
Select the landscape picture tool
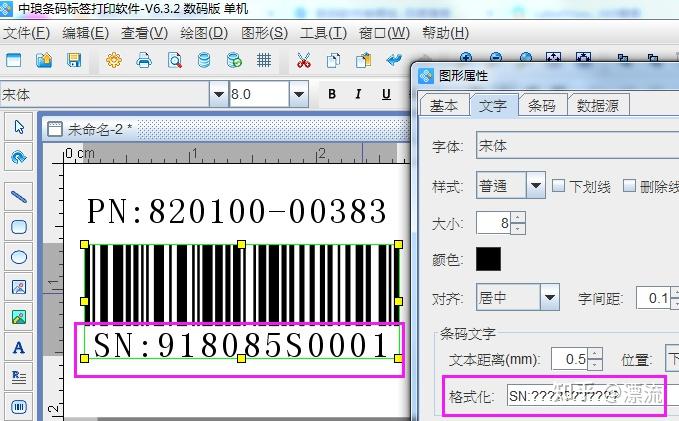[x=19, y=317]
